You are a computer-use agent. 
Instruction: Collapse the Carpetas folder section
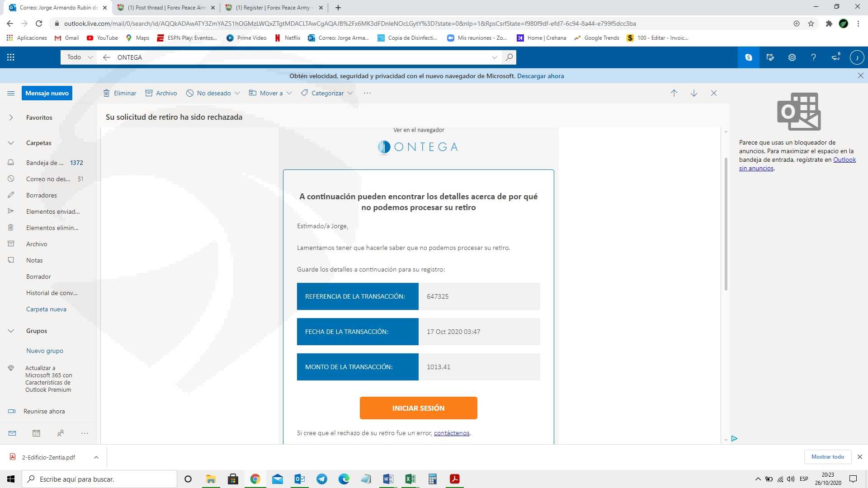click(x=11, y=143)
